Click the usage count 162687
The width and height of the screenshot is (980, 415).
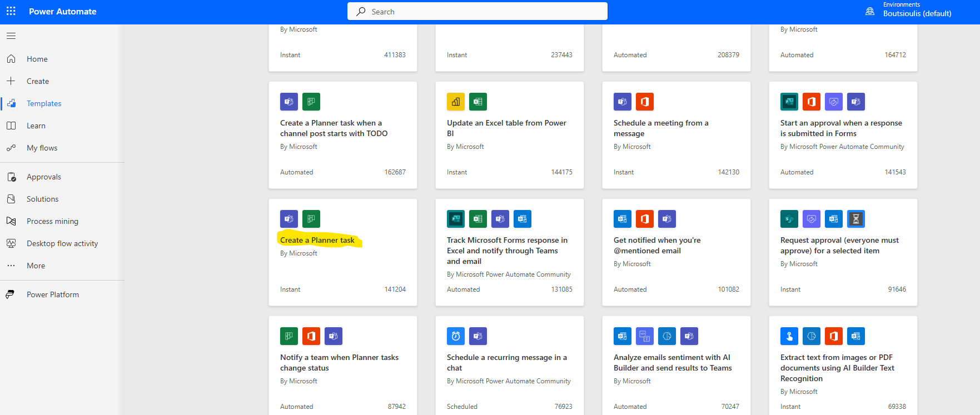pyautogui.click(x=395, y=172)
